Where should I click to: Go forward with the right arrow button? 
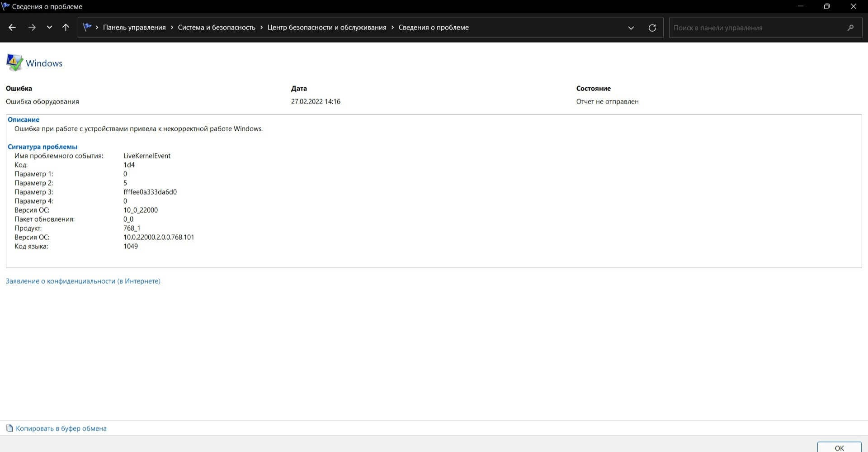32,28
